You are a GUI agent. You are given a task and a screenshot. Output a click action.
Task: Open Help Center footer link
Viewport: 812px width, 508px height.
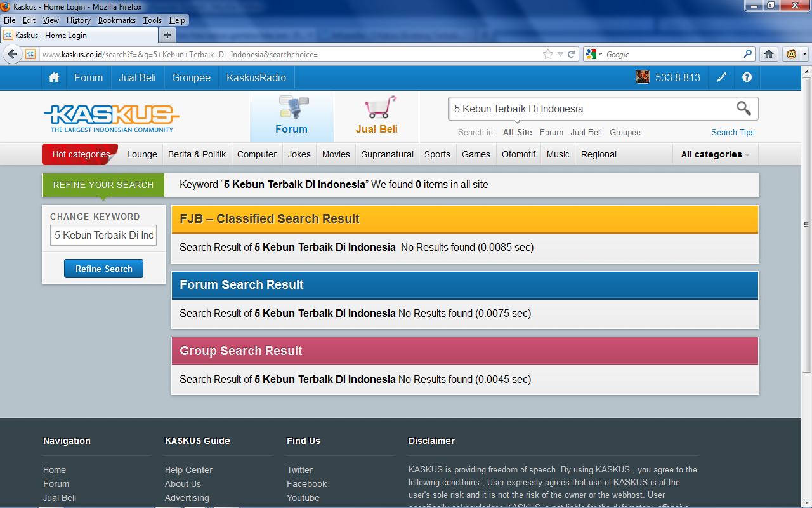[x=188, y=470]
